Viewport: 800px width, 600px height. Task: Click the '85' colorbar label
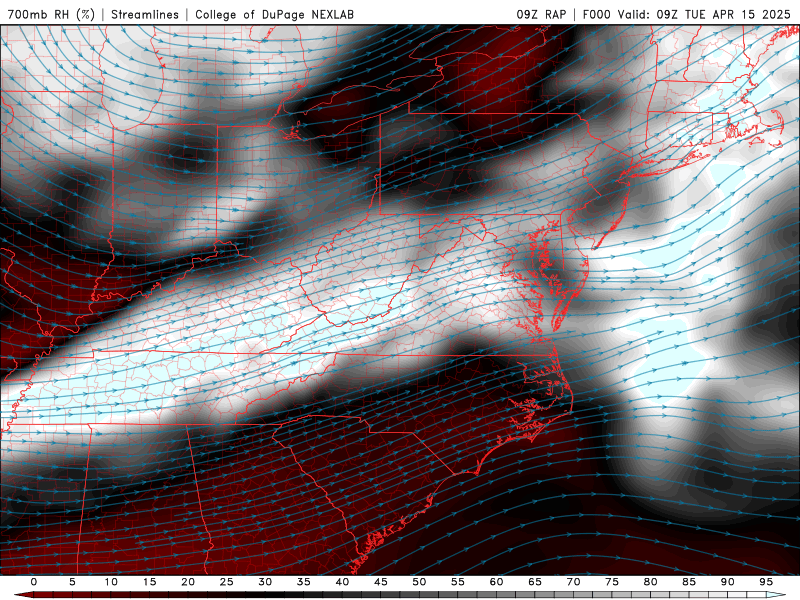689,582
